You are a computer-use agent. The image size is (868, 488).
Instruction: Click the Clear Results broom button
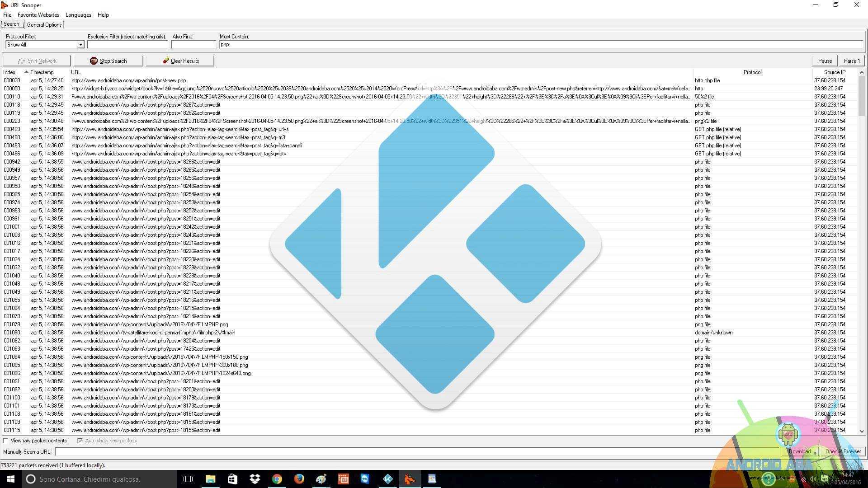pyautogui.click(x=180, y=61)
